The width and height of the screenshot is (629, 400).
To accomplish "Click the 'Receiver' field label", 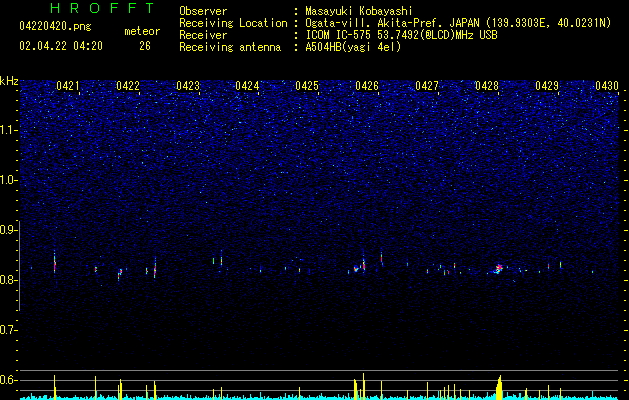I will pos(203,35).
